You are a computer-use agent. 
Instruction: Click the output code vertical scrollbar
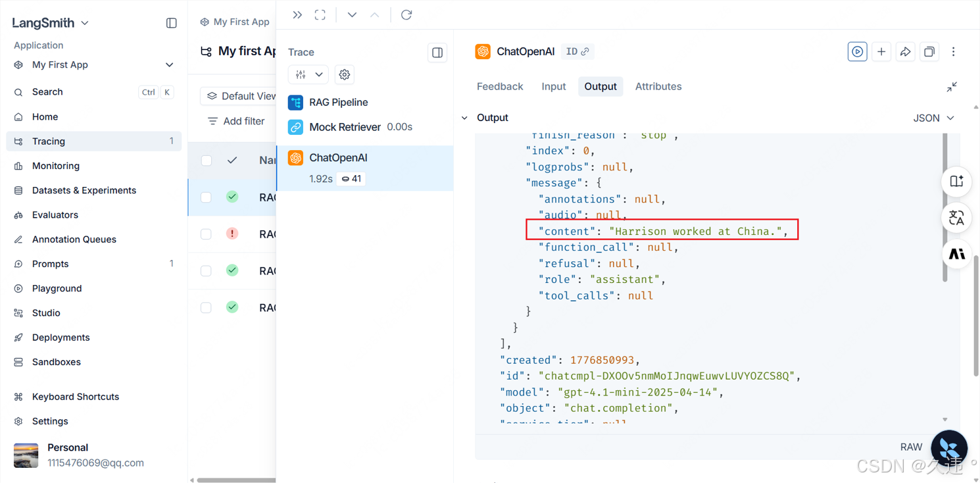pyautogui.click(x=945, y=207)
